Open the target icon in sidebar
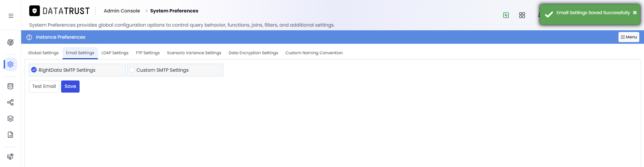This screenshot has width=644, height=167. (10, 42)
